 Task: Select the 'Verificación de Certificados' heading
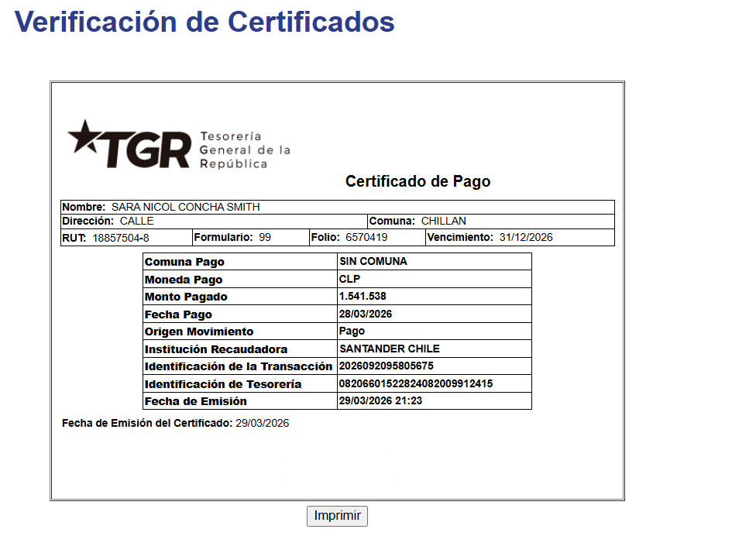click(204, 22)
